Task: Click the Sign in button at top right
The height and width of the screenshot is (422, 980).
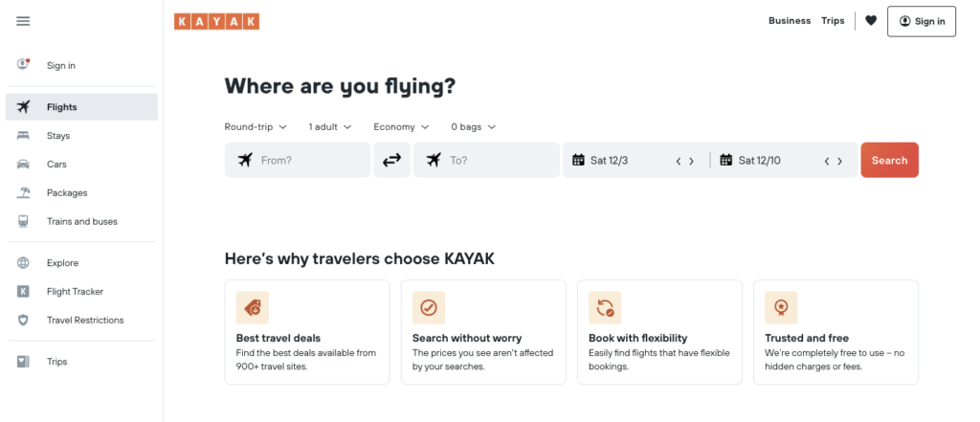Action: (x=921, y=21)
